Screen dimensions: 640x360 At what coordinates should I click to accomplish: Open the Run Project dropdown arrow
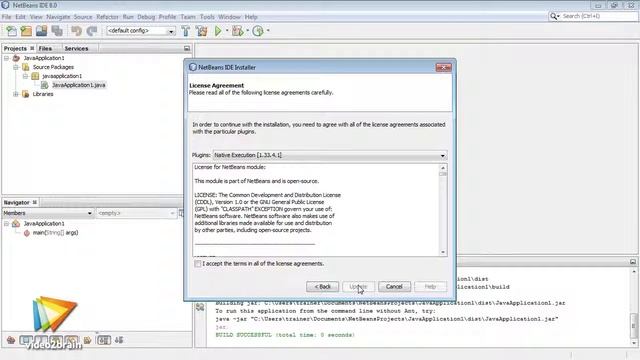[227, 31]
